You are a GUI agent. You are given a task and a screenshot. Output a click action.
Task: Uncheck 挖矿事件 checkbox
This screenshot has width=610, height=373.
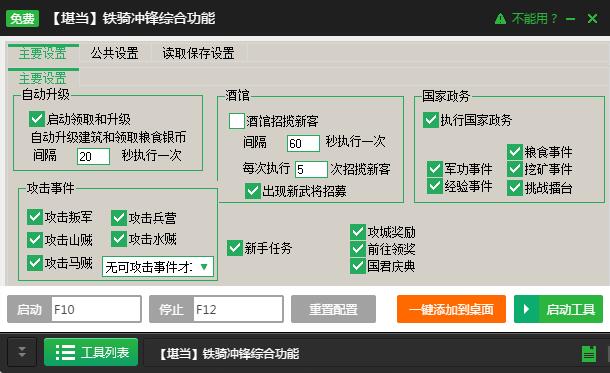click(515, 169)
